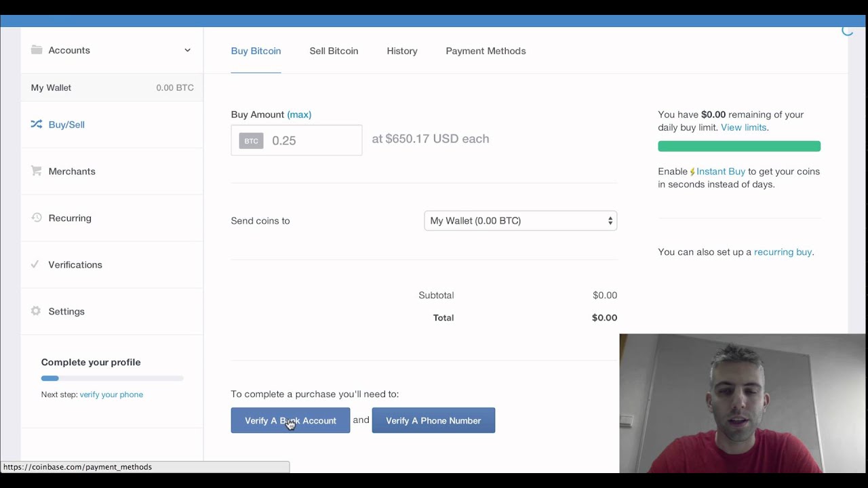Open the Verifications sidebar item
The image size is (868, 488).
point(112,265)
